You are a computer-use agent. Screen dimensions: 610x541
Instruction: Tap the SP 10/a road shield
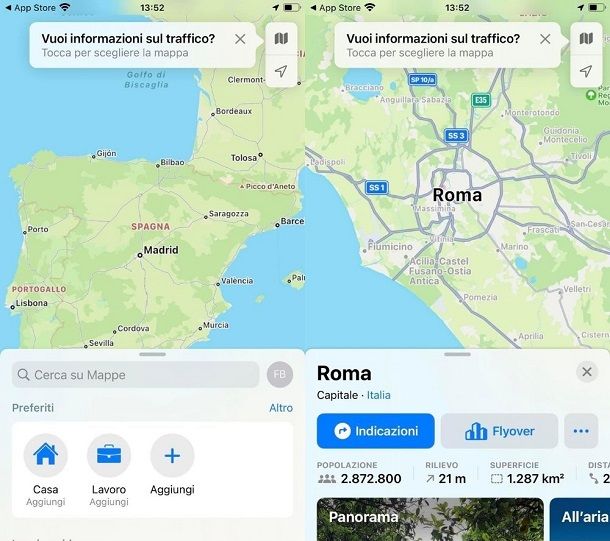click(422, 80)
